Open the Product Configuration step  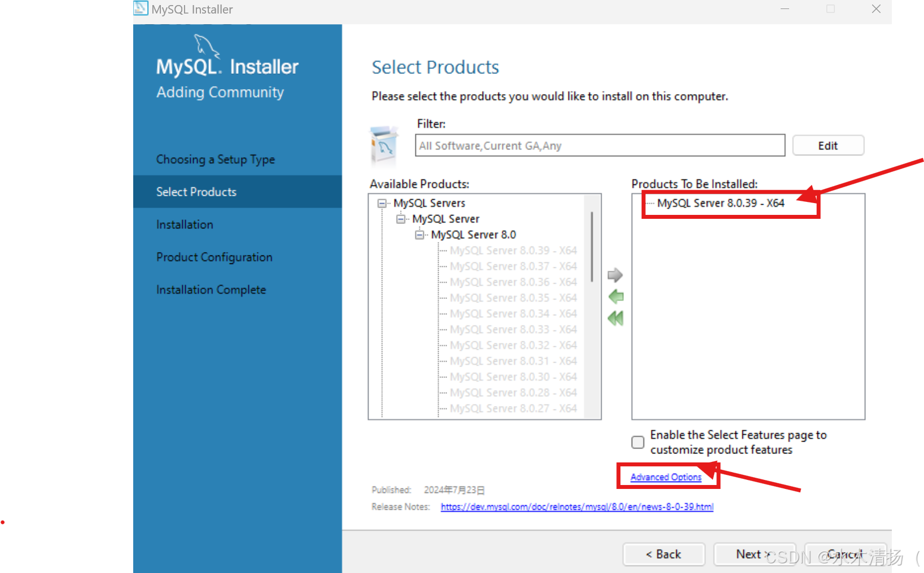(214, 257)
